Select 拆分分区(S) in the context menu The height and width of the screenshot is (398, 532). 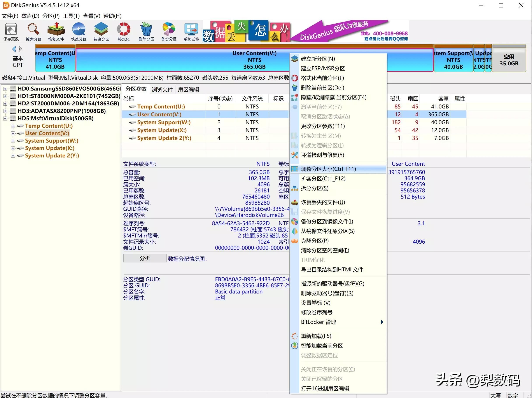314,188
